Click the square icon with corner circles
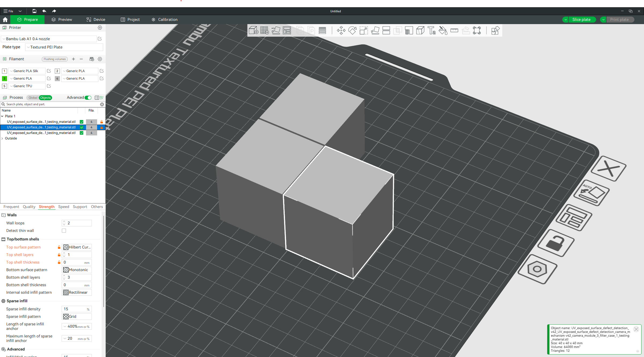 pos(477,31)
